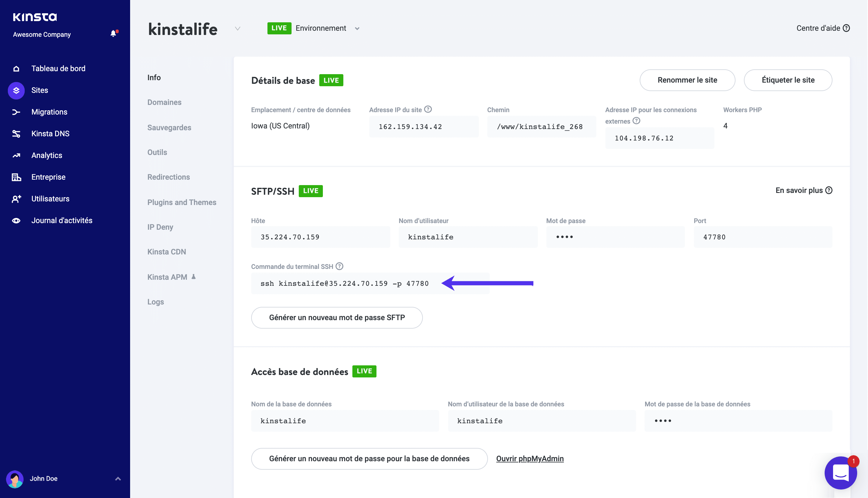The height and width of the screenshot is (498, 868).
Task: Click Générer un nouveau mot de passe SFTP
Action: point(337,317)
